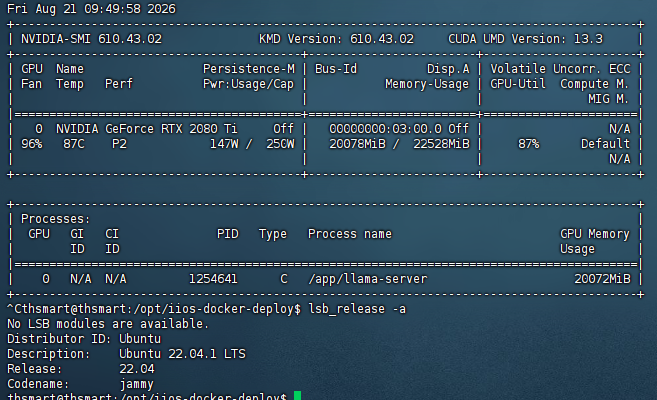Click the used memory '20078MiB'

(357, 144)
